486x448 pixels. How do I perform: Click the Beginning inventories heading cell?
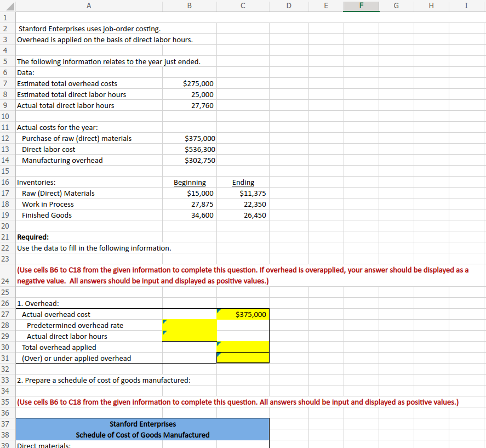pyautogui.click(x=189, y=182)
